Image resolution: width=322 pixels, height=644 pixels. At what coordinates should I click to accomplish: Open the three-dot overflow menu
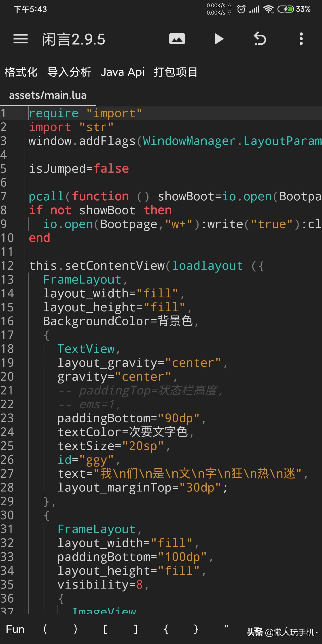(301, 39)
